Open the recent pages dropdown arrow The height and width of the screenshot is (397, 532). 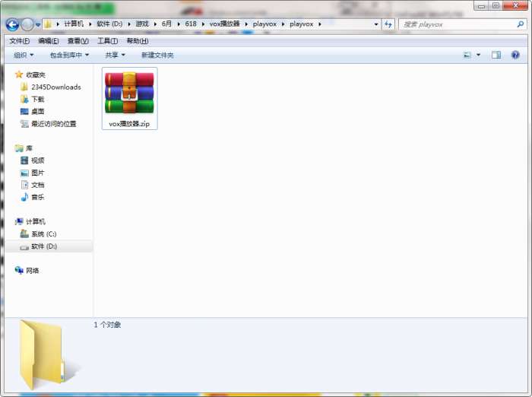coord(38,25)
